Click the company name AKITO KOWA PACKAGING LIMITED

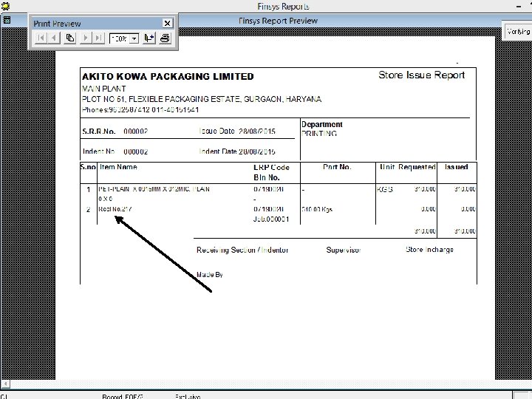pos(168,77)
